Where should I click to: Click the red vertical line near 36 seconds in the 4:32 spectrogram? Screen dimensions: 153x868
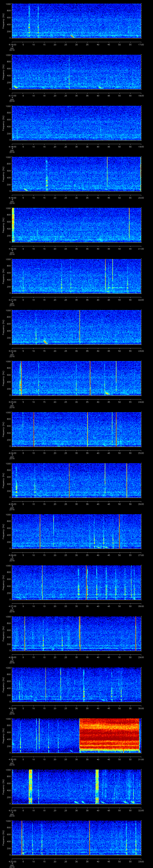[90, 838]
